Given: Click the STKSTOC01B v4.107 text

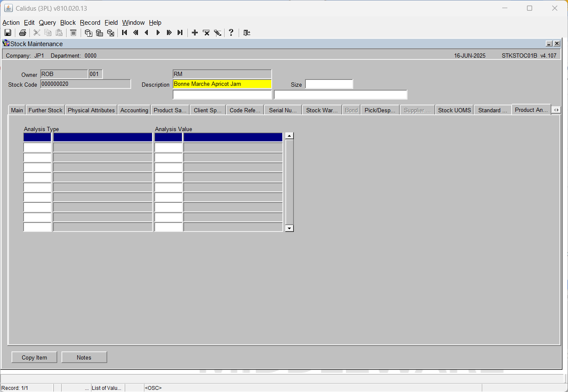Looking at the screenshot, I should point(529,56).
